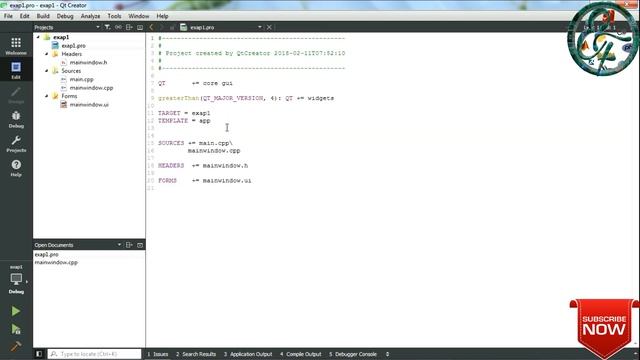640x360 pixels.
Task: Open the Application Output pane
Action: point(248,354)
